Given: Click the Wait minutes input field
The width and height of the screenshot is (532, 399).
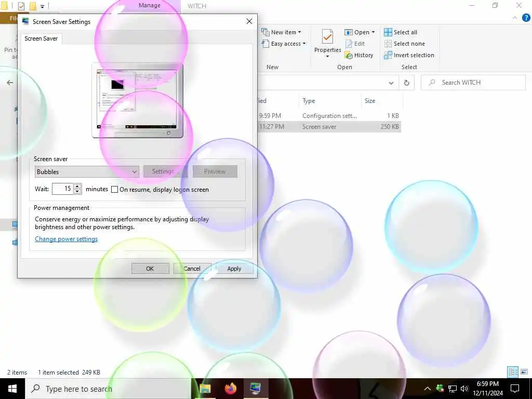Looking at the screenshot, I should 63,189.
